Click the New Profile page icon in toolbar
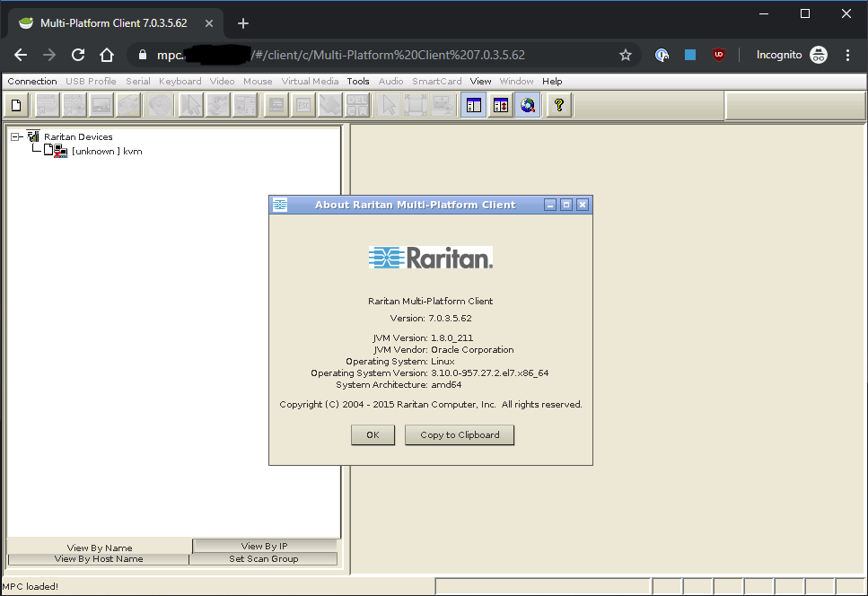 pos(17,105)
